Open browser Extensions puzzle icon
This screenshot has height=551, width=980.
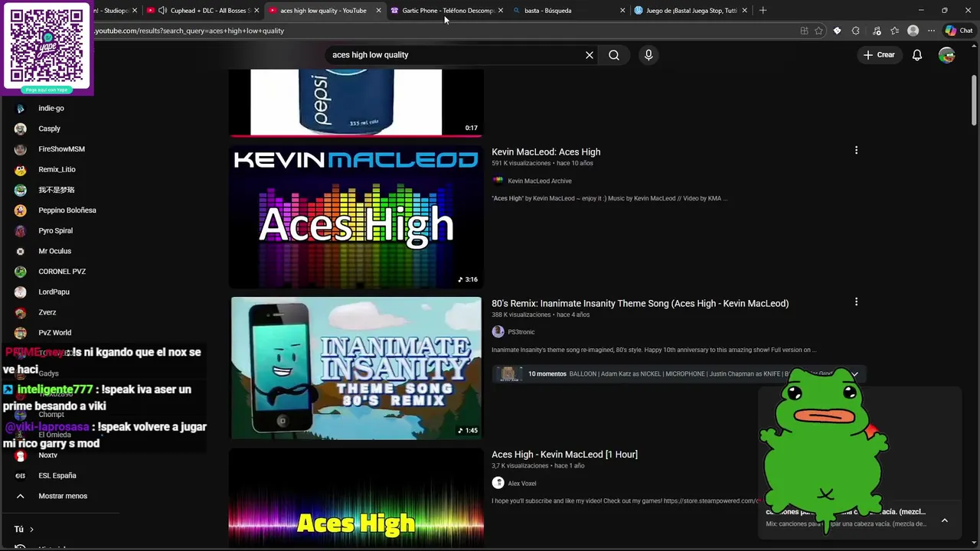pyautogui.click(x=856, y=31)
